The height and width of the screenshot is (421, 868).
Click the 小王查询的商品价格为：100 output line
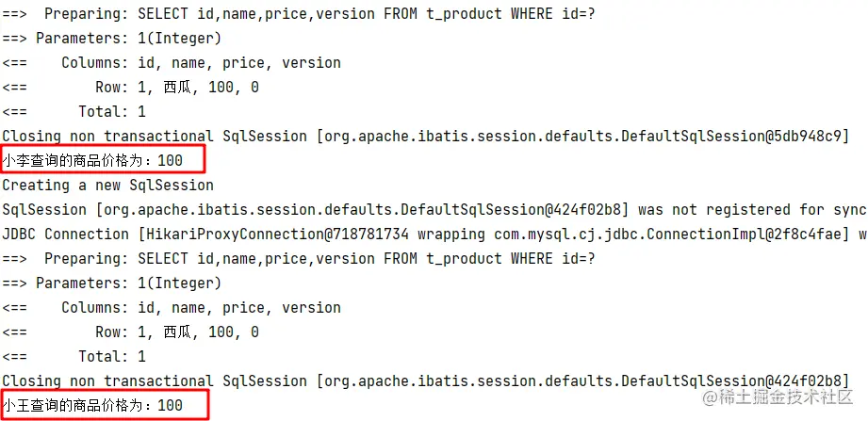92,406
